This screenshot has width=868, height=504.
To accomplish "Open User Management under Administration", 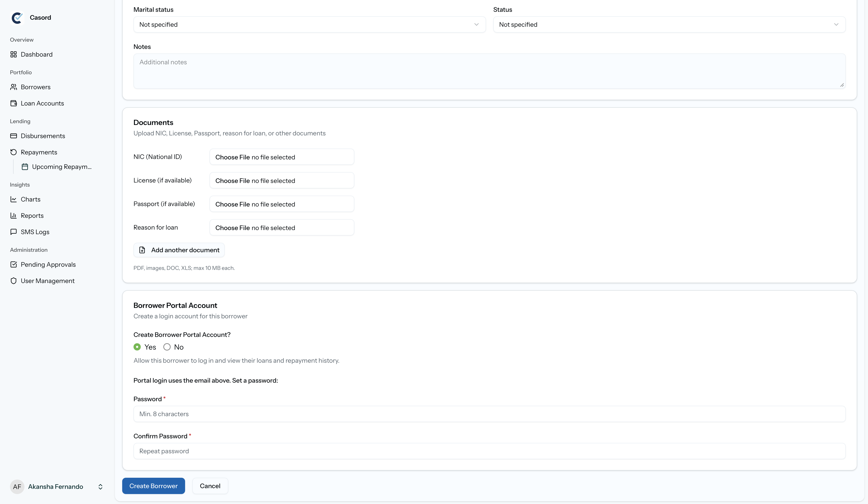I will 48,281.
